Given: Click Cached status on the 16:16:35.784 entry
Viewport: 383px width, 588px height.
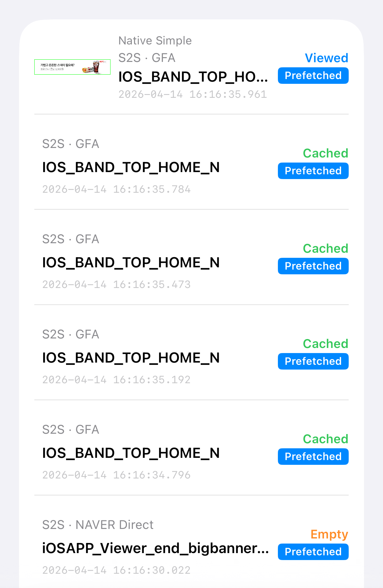Looking at the screenshot, I should point(326,153).
